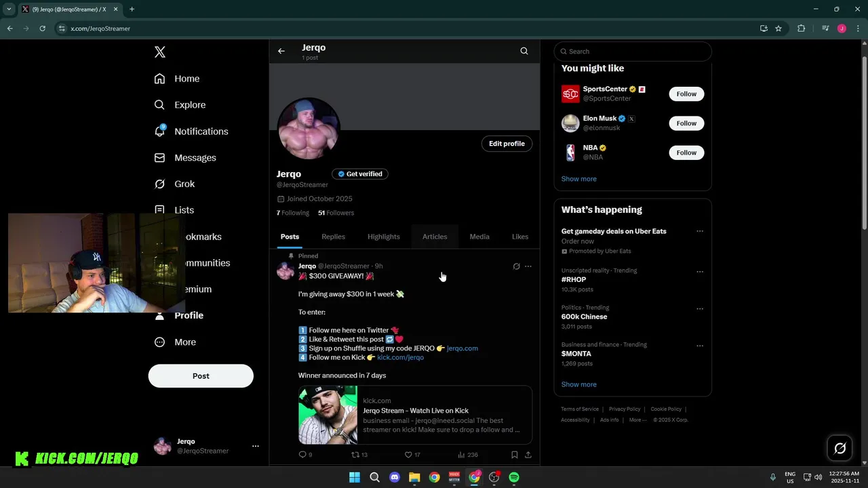The height and width of the screenshot is (488, 868).
Task: Bookmark this page with star icon
Action: click(x=778, y=28)
